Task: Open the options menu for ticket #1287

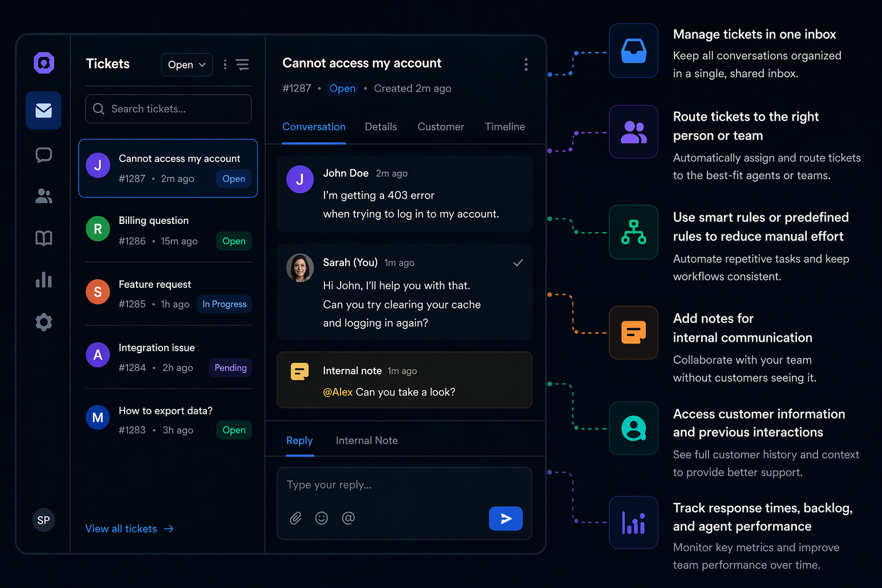Action: [526, 64]
